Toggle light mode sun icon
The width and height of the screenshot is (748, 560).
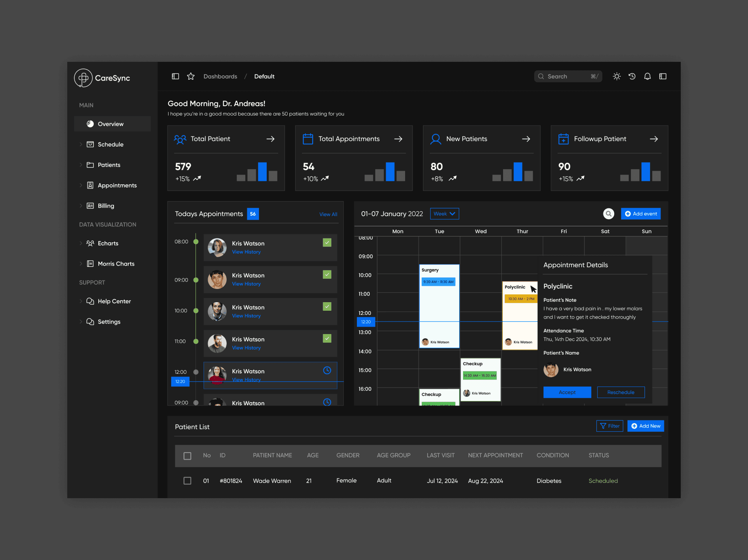click(617, 76)
